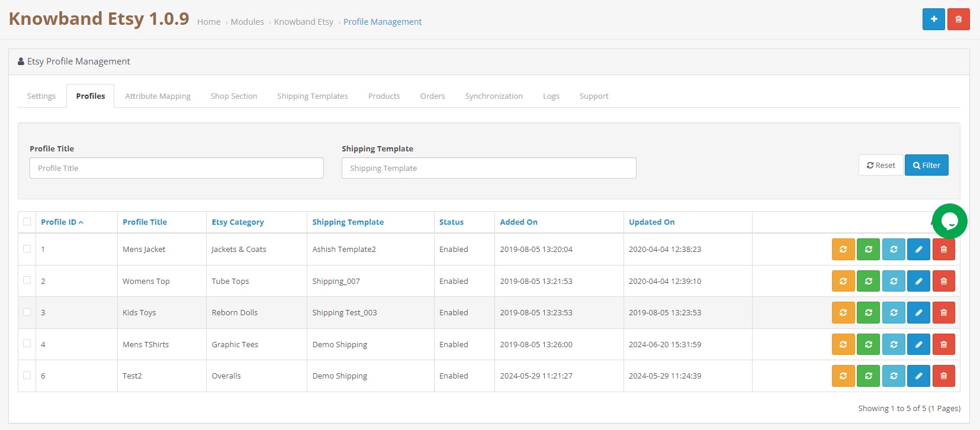Open the Shop Section tab
Screen dimensions: 980x430
coord(234,96)
